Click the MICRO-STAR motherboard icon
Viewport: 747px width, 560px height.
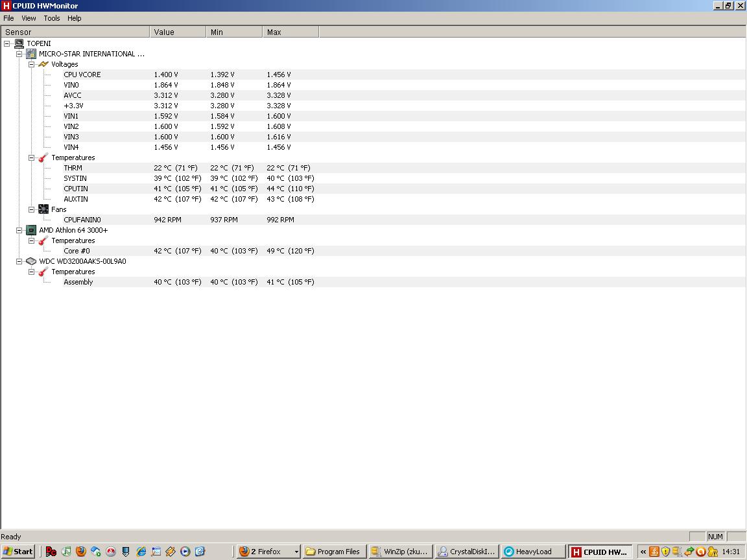point(31,54)
